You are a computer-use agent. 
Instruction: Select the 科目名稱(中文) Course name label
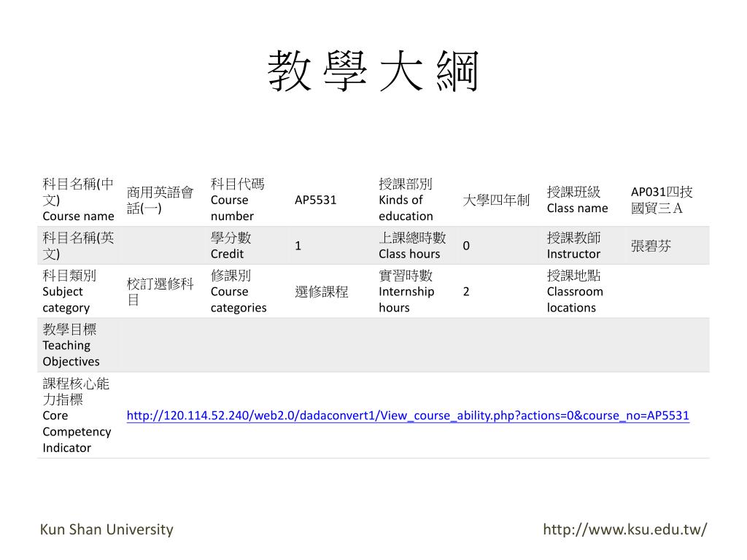[x=79, y=200]
